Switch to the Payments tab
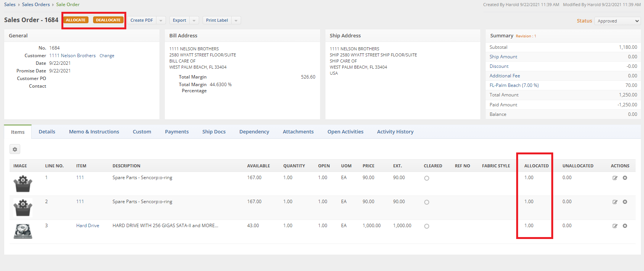 pos(177,132)
